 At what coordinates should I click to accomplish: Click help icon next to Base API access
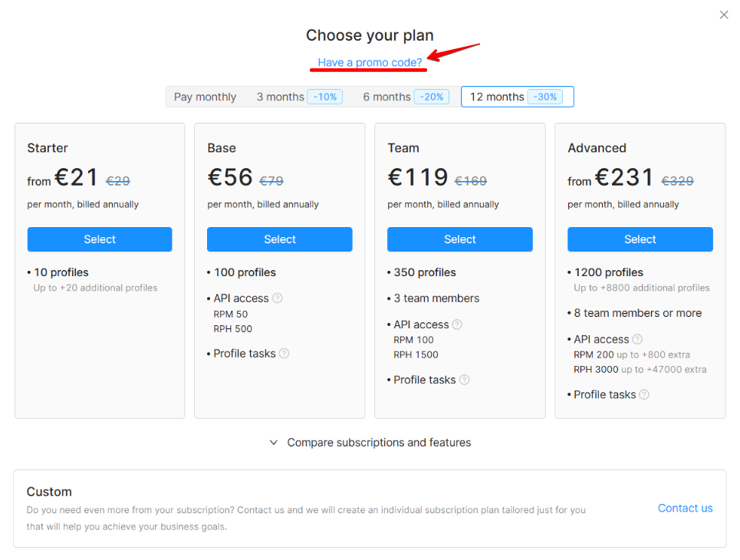[x=278, y=298]
